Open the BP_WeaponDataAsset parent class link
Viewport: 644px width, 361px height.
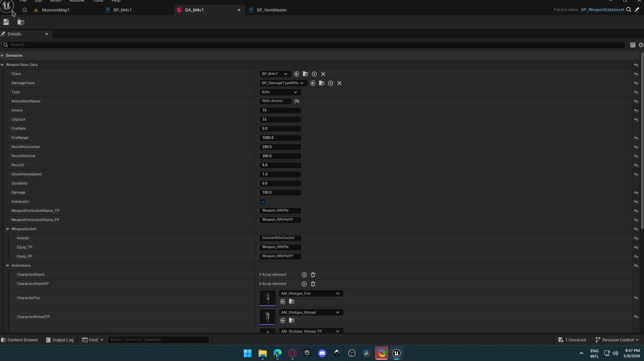tap(602, 10)
